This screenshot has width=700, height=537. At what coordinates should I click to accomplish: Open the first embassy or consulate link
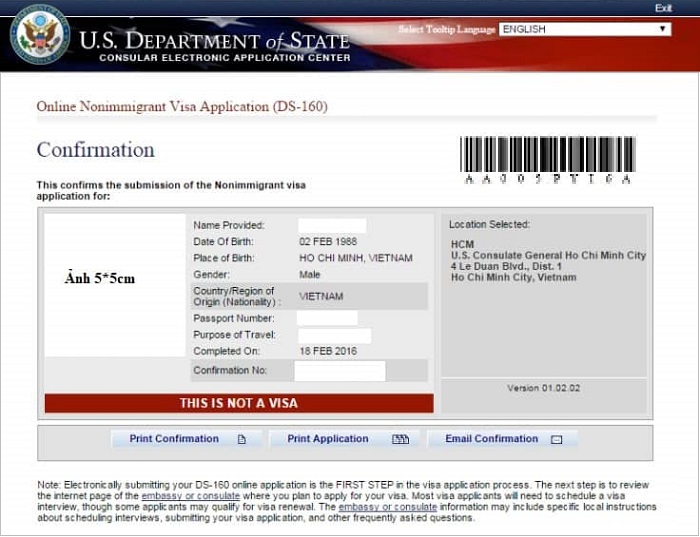pyautogui.click(x=191, y=496)
